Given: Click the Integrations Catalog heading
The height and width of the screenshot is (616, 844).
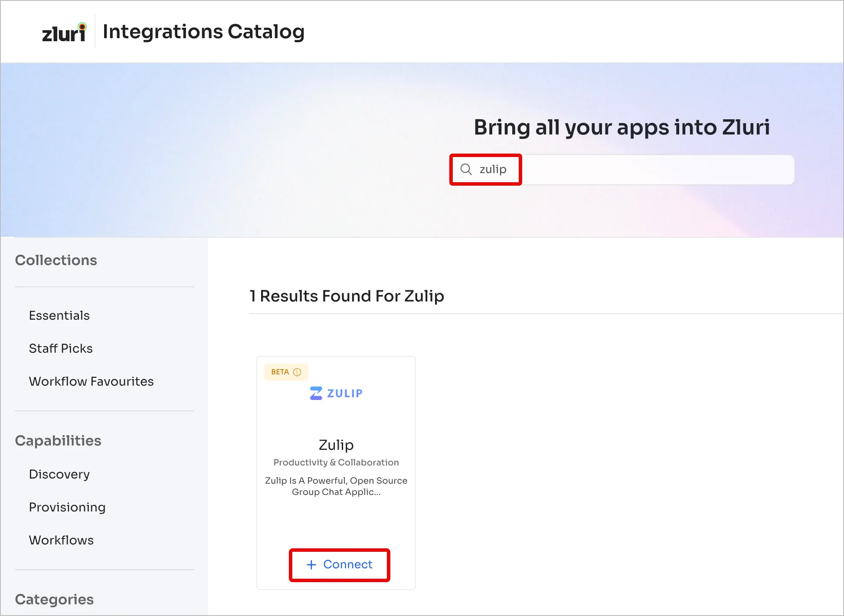Looking at the screenshot, I should (203, 32).
